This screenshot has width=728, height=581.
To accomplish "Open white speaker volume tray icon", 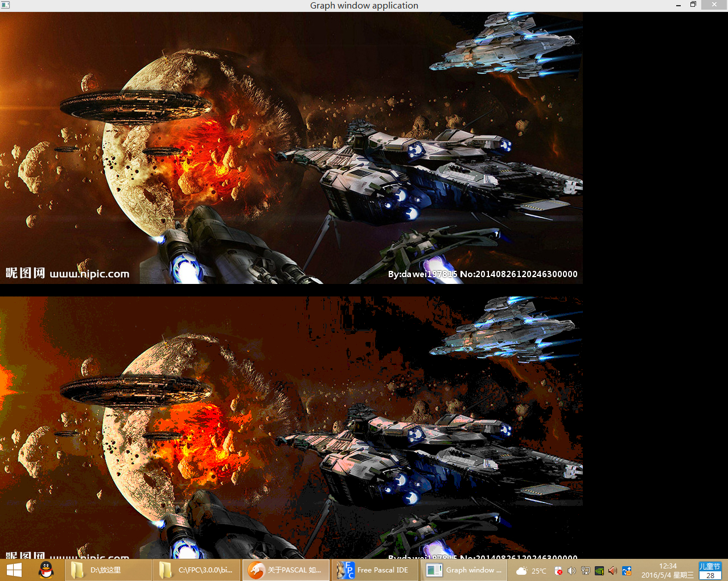I will tap(571, 571).
